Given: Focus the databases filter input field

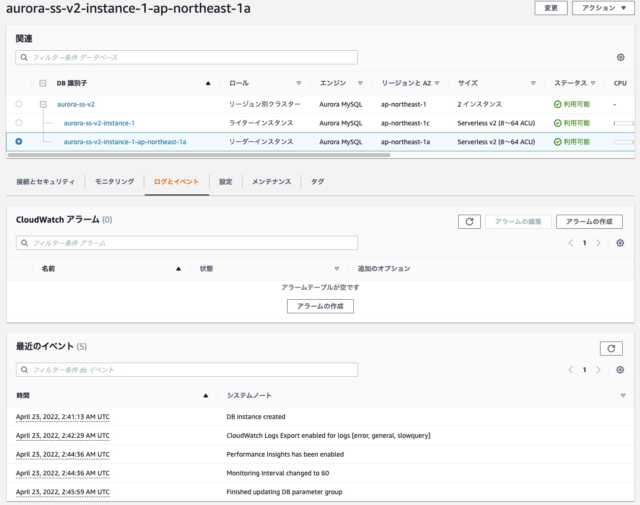Looking at the screenshot, I should click(187, 58).
